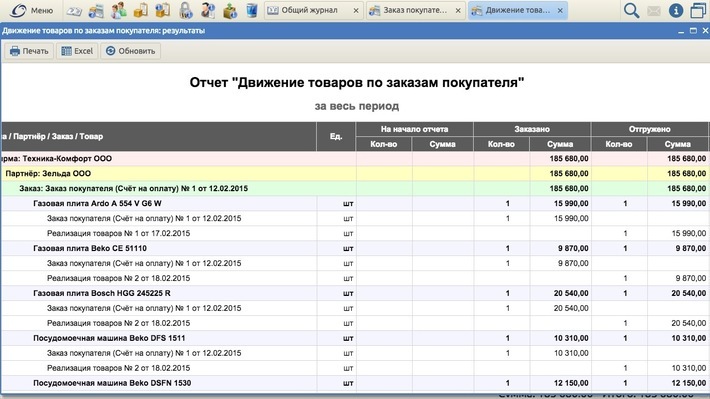This screenshot has height=399, width=710.
Task: Click the report title heading
Action: tap(356, 82)
